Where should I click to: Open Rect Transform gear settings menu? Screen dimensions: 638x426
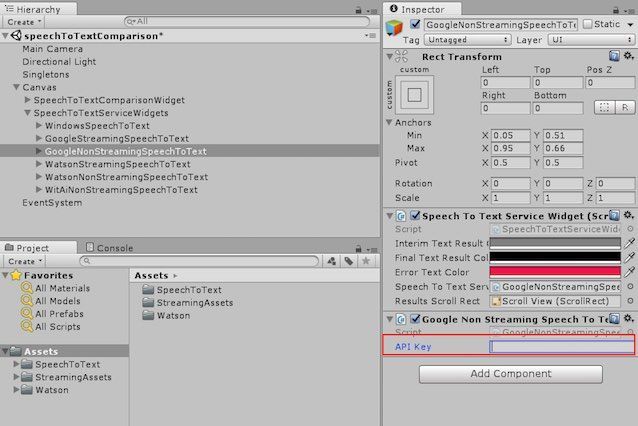click(629, 56)
